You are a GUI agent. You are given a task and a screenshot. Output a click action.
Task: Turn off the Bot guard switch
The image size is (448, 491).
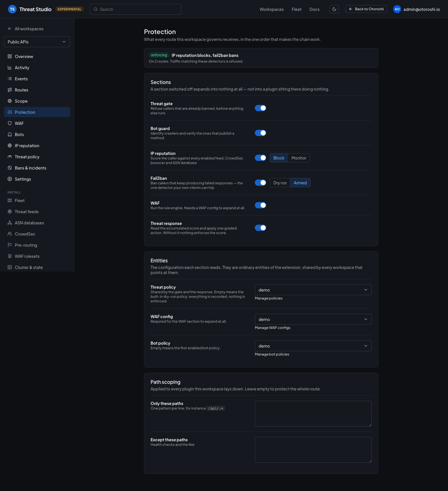coord(261,133)
